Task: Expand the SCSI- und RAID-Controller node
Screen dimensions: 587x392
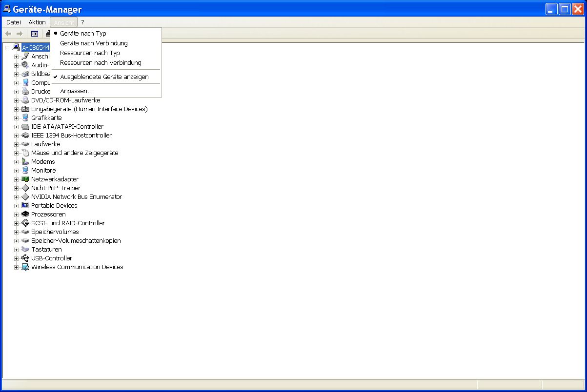Action: tap(16, 223)
